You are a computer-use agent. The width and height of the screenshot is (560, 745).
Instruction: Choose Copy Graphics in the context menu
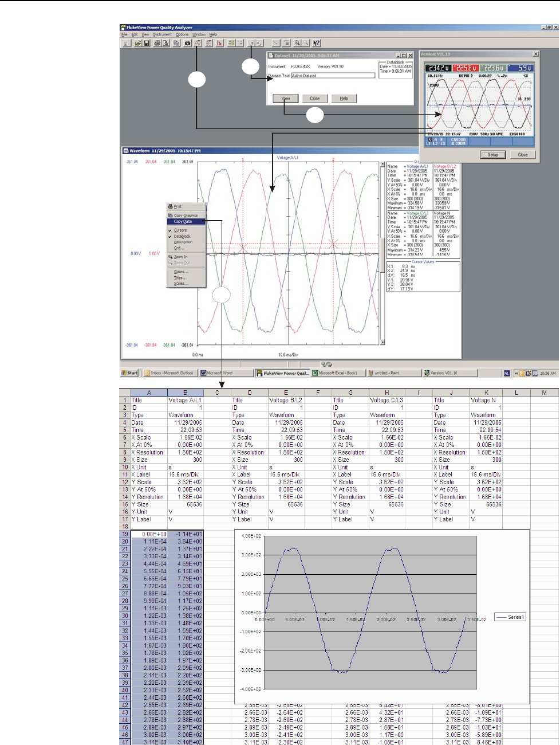click(186, 215)
